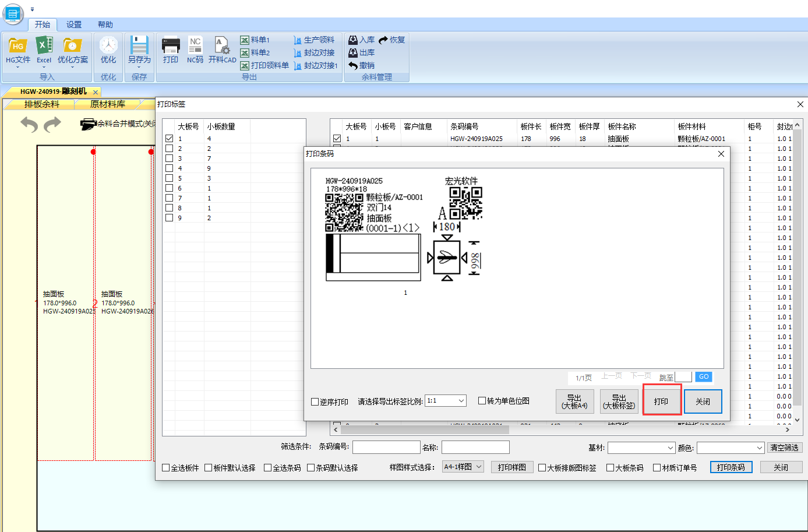808x532 pixels.
Task: Click the NC码 export icon
Action: click(x=195, y=45)
